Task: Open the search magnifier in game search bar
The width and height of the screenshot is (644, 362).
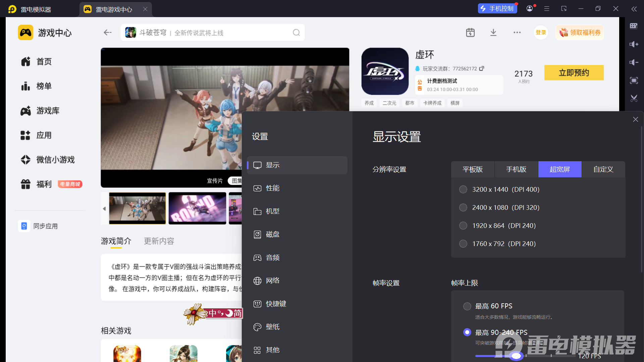Action: (296, 32)
